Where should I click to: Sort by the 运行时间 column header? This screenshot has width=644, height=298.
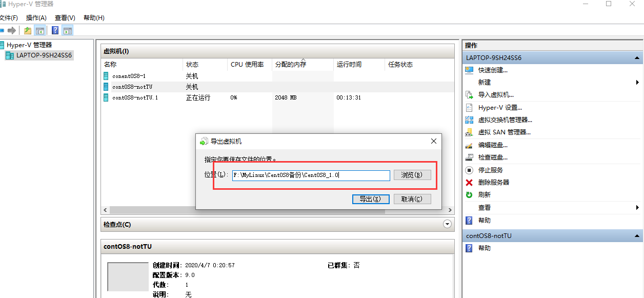coord(359,65)
